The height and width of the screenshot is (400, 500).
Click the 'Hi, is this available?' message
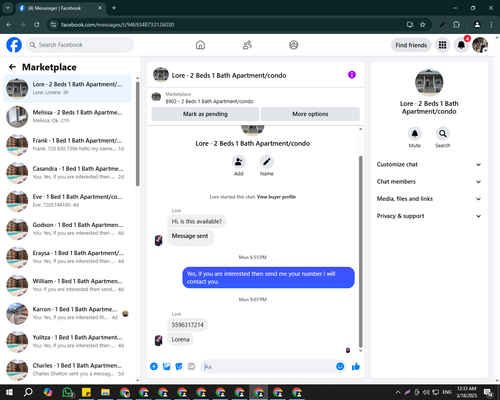pyautogui.click(x=197, y=221)
